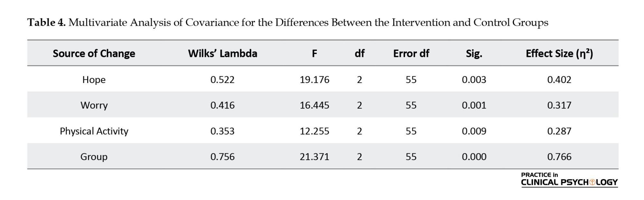
Task: Select the F value 16.445
Action: point(314,105)
